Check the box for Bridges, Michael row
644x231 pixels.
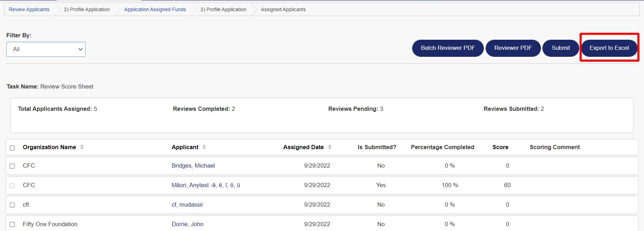(x=12, y=166)
